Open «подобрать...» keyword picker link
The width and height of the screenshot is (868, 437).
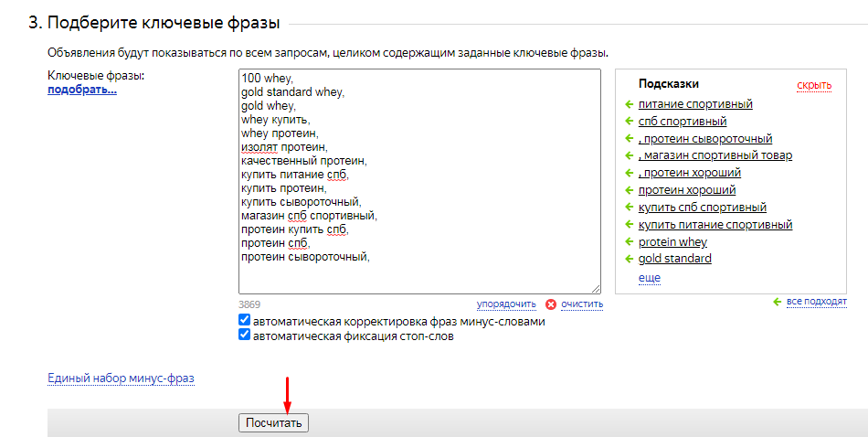click(82, 90)
